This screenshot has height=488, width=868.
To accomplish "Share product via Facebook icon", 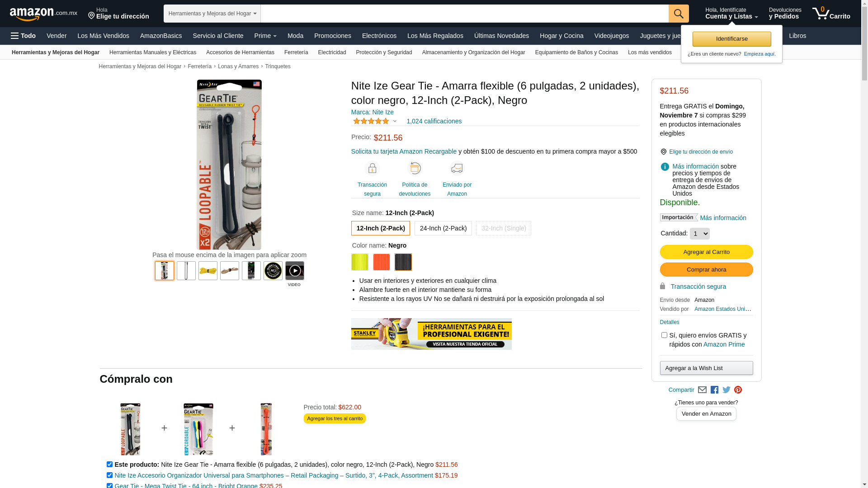I will coord(714,390).
